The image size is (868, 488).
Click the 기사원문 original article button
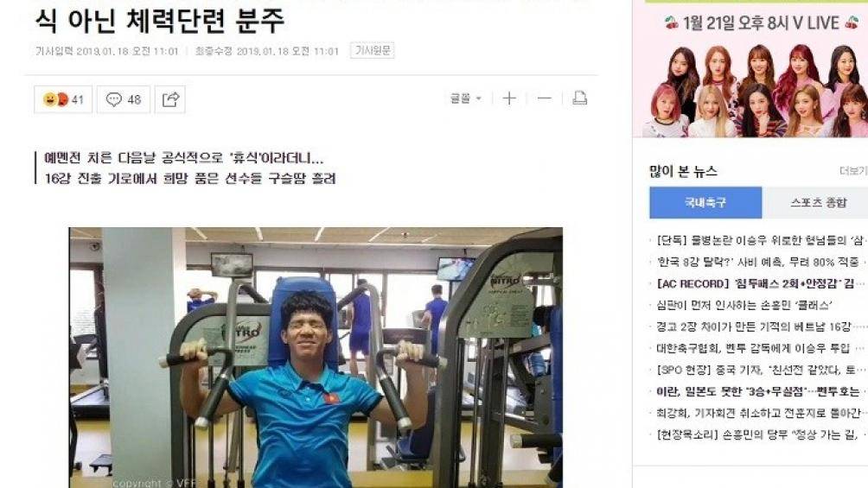coord(372,50)
